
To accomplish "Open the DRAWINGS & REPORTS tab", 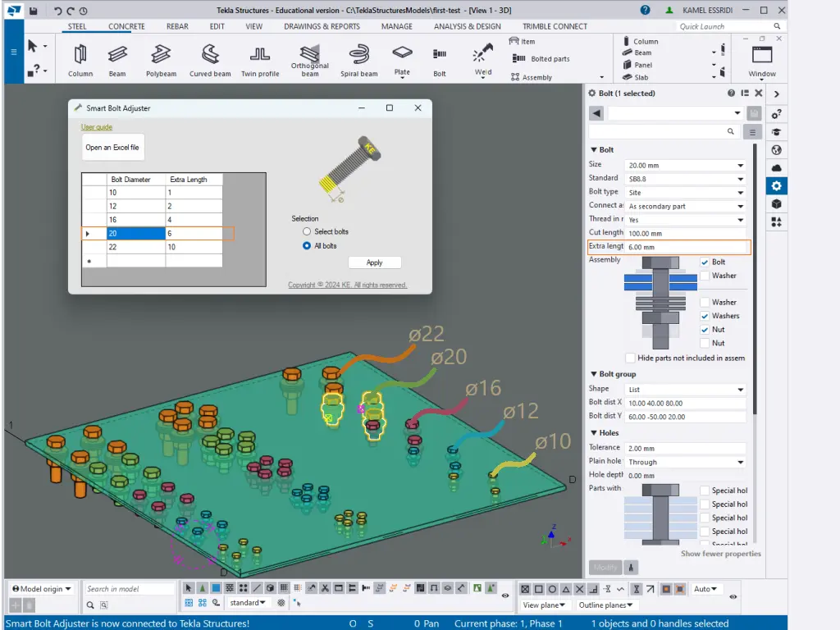I will 322,26.
